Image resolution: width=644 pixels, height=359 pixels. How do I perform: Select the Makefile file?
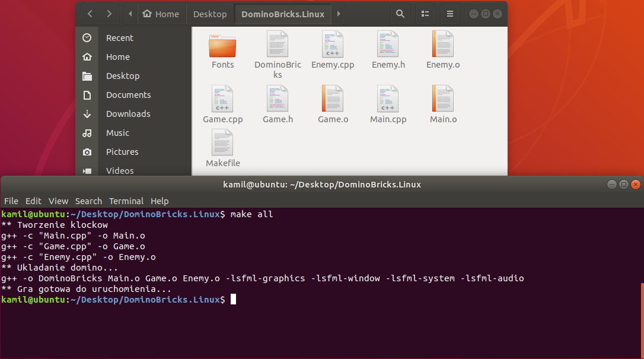coord(222,148)
